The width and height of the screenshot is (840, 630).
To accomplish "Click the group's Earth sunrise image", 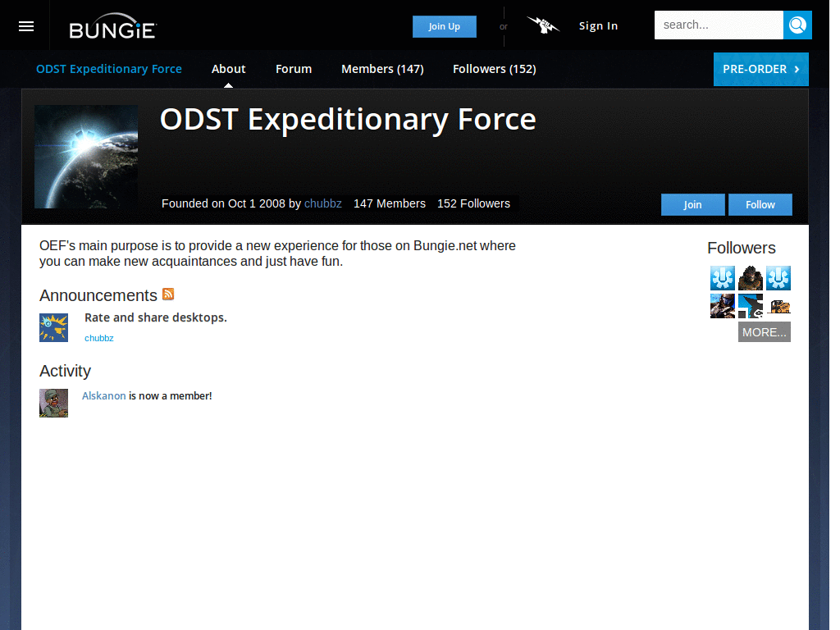I will [86, 157].
